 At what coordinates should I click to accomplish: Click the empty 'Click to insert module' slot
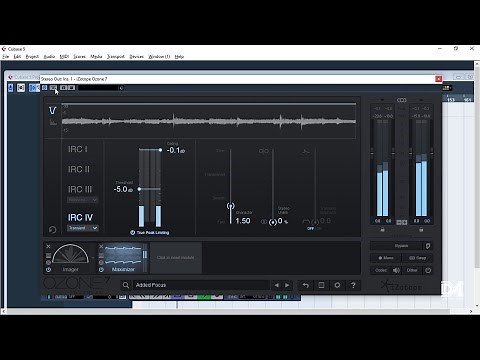pos(176,258)
